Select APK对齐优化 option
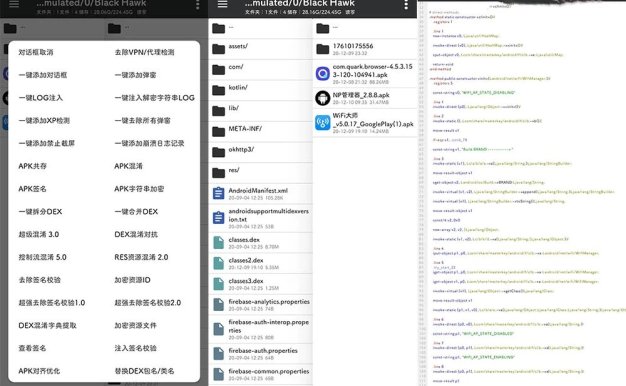Screen dimensions: 626x386 click(x=39, y=370)
